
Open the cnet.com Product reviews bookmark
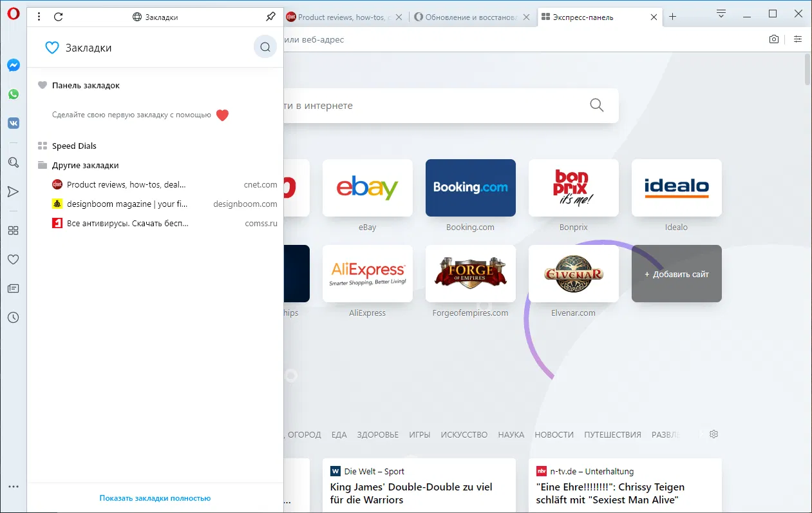[164, 184]
